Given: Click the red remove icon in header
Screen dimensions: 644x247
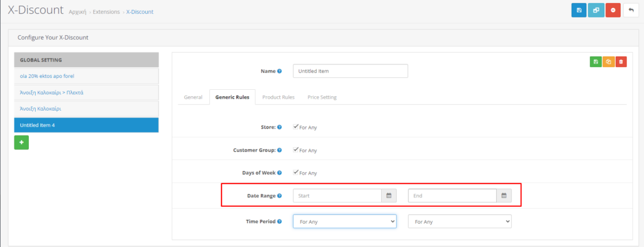Looking at the screenshot, I should pos(613,10).
